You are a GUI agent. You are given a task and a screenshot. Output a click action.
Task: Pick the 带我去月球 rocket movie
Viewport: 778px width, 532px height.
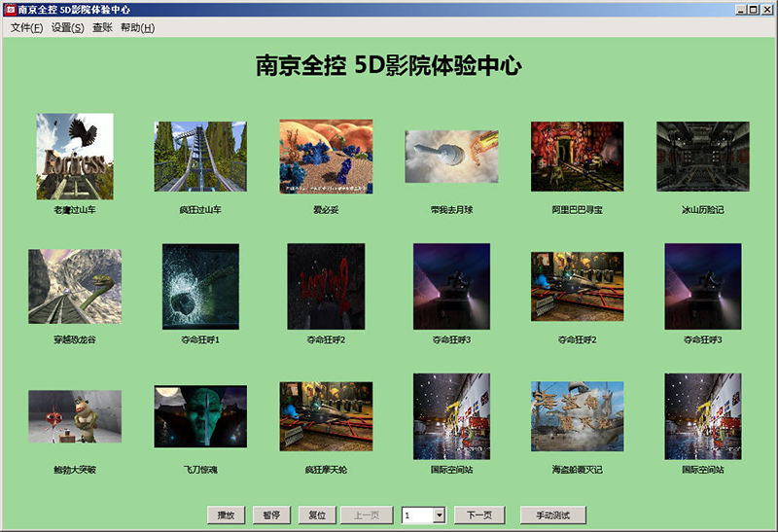[x=451, y=157]
